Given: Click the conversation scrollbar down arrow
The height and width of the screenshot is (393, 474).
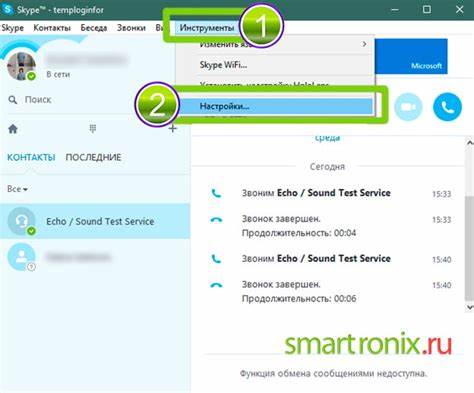Looking at the screenshot, I should coord(470,307).
